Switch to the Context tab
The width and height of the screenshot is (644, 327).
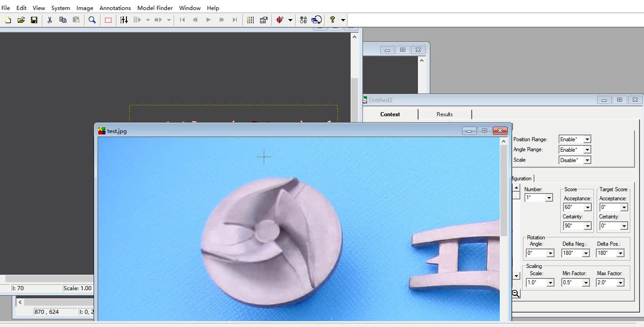point(390,114)
